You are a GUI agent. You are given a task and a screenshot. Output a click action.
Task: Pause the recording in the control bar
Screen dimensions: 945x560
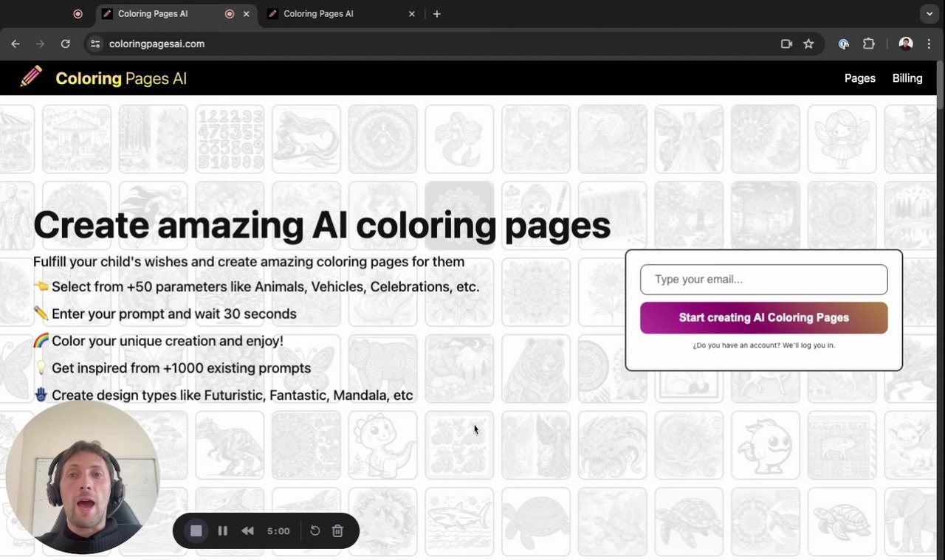click(223, 530)
